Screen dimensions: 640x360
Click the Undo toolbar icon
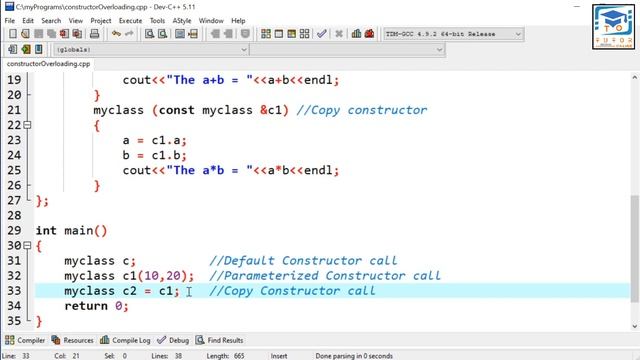[x=116, y=34]
